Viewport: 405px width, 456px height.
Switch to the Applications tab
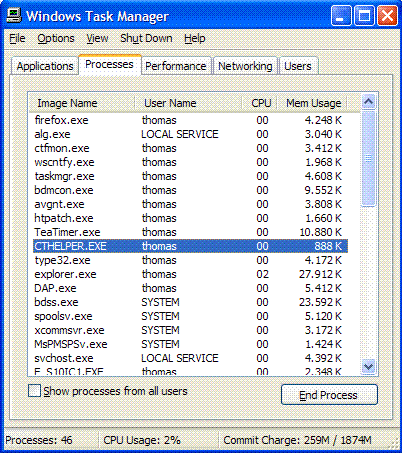point(45,66)
